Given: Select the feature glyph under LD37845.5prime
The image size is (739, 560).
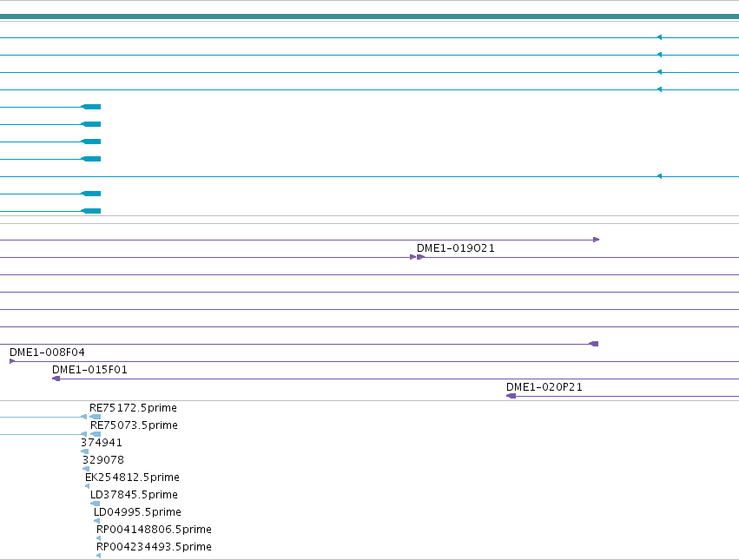Looking at the screenshot, I should tap(96, 504).
